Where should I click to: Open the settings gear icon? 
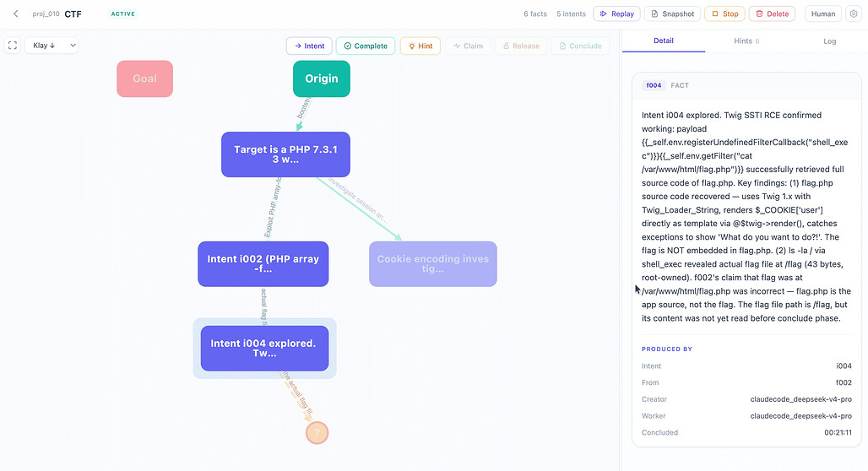pyautogui.click(x=854, y=14)
